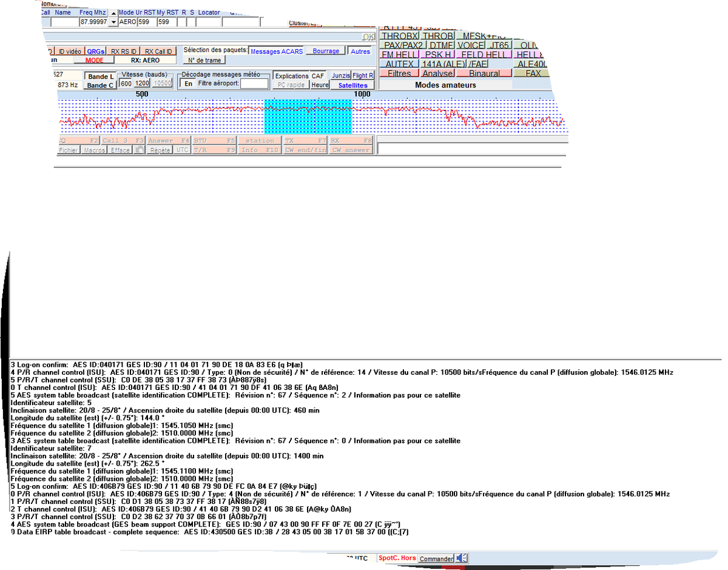
Task: Toggle the CAF button
Action: point(318,76)
